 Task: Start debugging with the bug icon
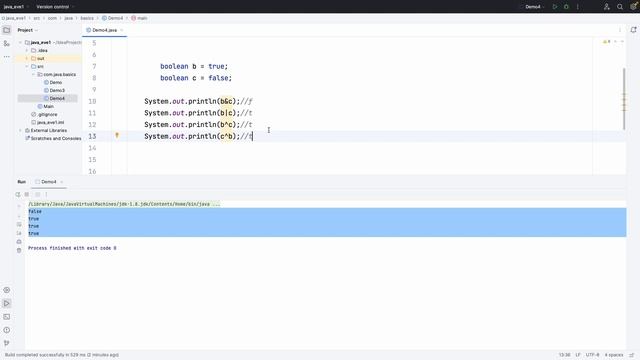coord(566,7)
